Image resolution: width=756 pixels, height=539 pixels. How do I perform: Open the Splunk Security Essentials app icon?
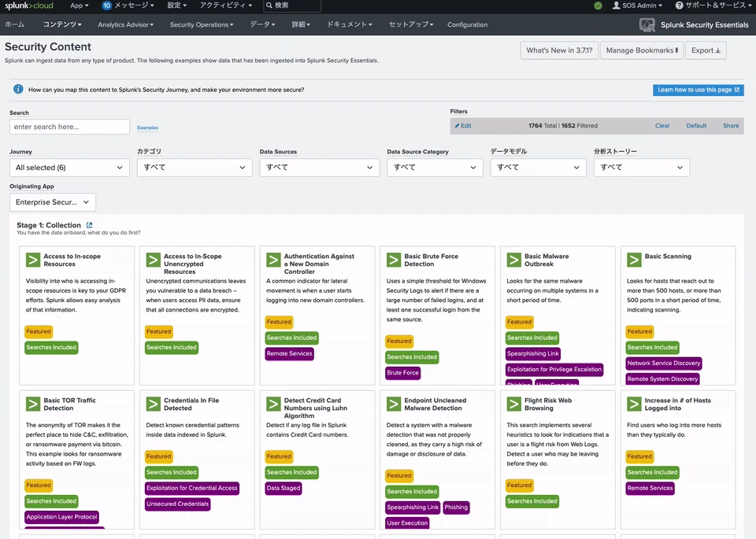[x=647, y=24]
